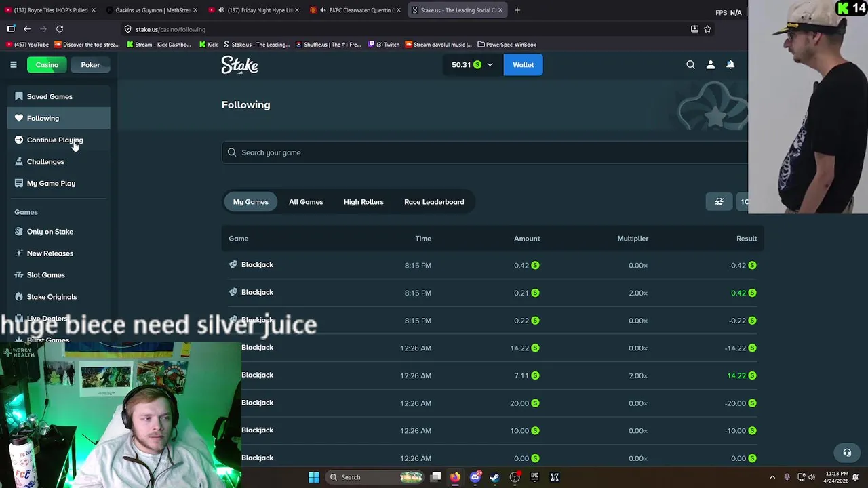The height and width of the screenshot is (488, 868).
Task: Switch to the High Rollers tab
Action: (363, 202)
